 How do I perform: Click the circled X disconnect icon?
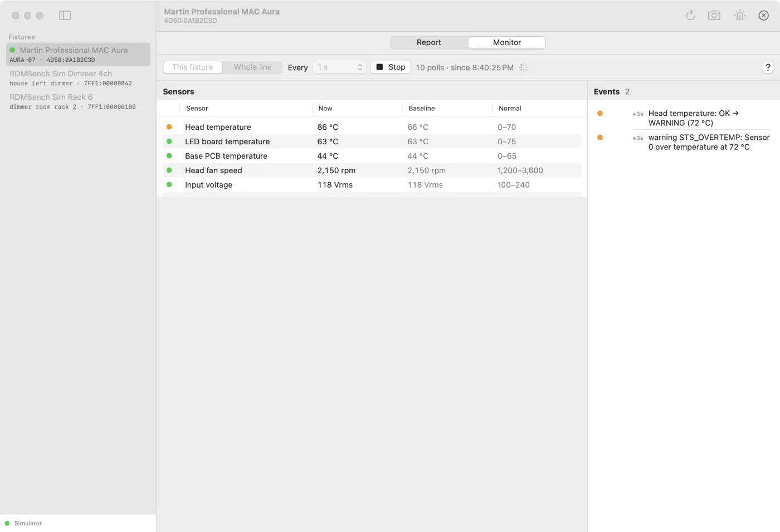(x=764, y=16)
